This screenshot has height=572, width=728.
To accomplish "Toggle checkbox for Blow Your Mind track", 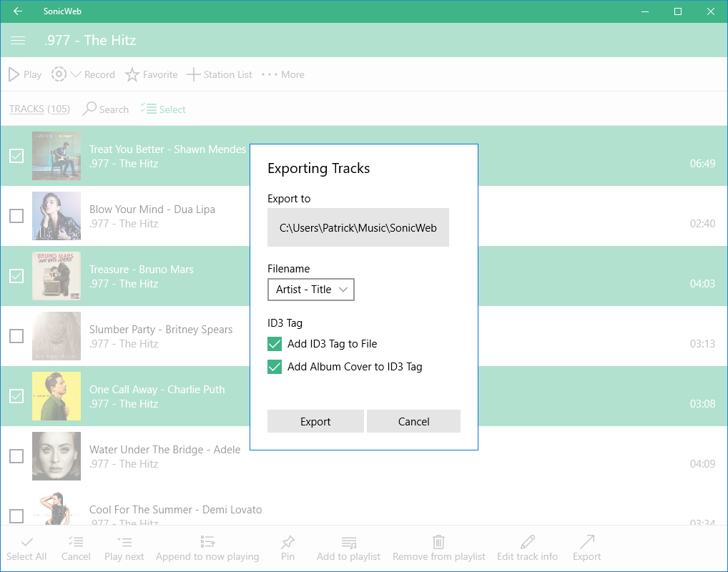I will pos(16,216).
